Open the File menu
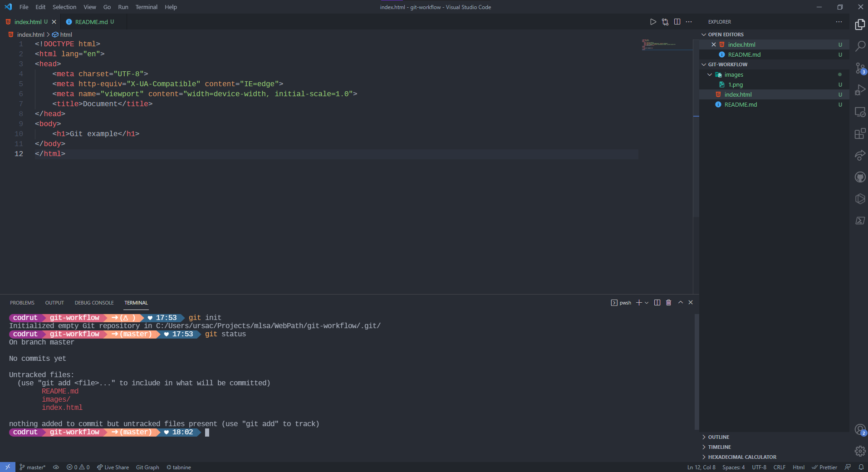 click(x=24, y=7)
